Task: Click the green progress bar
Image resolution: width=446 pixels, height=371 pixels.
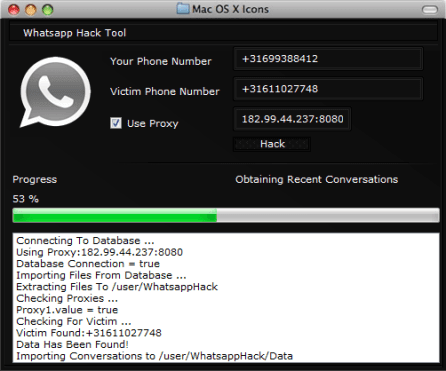Action: tap(226, 215)
